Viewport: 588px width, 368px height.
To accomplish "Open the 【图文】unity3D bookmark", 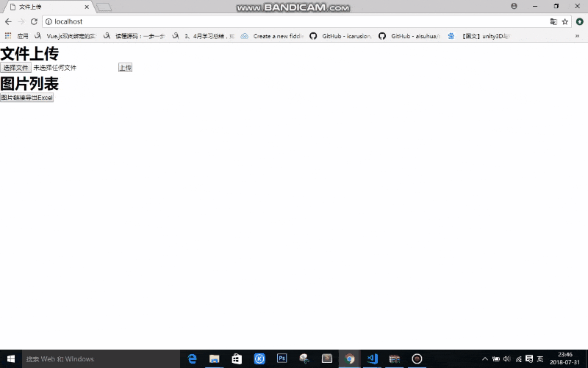I will pos(479,36).
